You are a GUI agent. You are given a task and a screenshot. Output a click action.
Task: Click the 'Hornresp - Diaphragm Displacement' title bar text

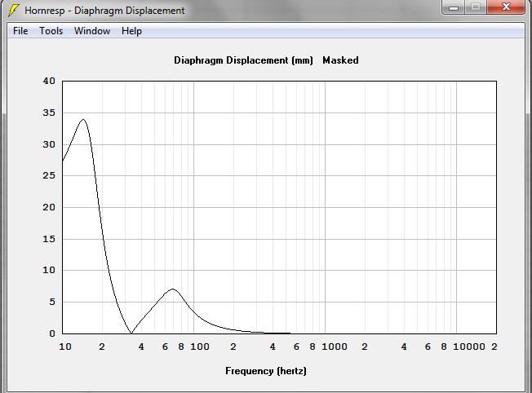pos(104,11)
